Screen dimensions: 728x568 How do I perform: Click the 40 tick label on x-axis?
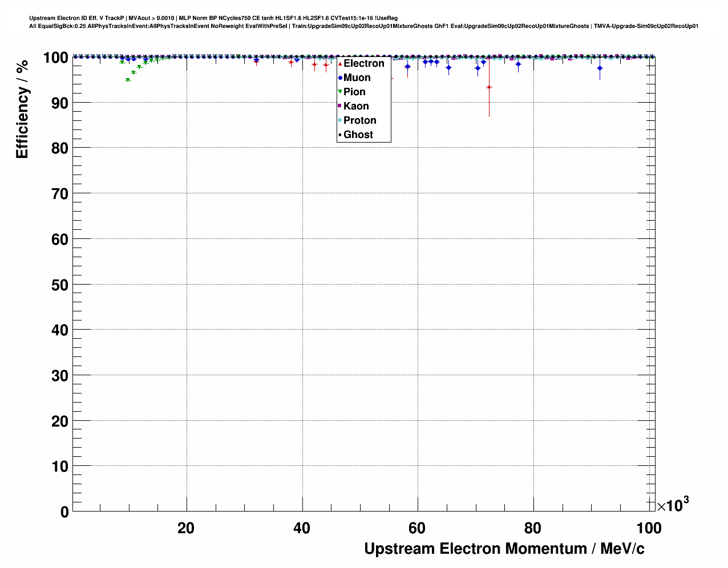click(302, 529)
